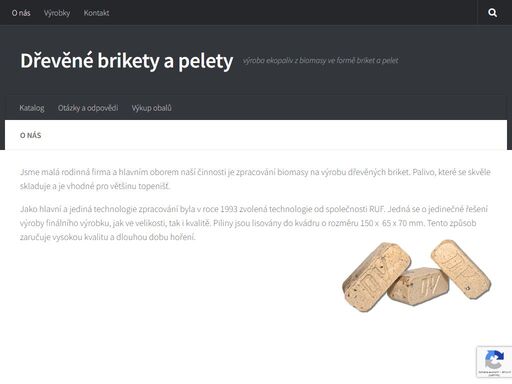Open Otázky a odpovědi page

tap(88, 108)
